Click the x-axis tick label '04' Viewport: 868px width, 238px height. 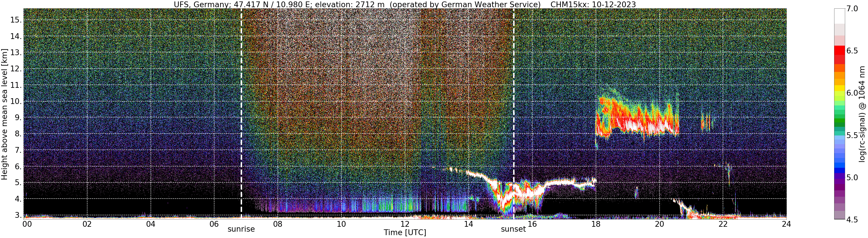[151, 224]
